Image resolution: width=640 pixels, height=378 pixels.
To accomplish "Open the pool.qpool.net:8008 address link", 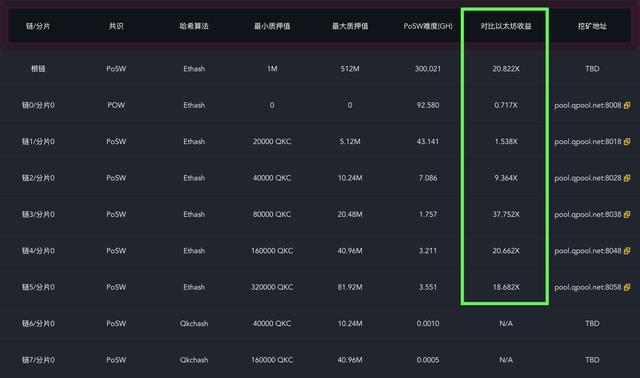I will click(x=588, y=105).
